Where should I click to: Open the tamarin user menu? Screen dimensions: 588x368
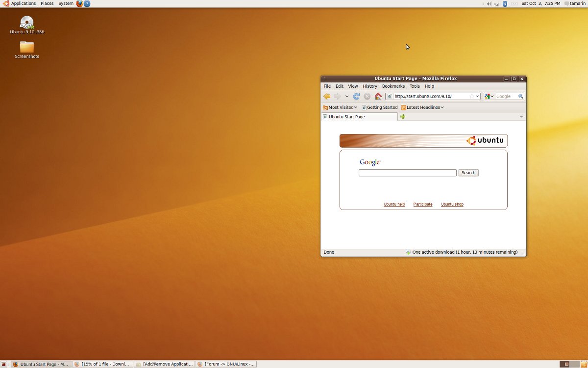(x=574, y=3)
